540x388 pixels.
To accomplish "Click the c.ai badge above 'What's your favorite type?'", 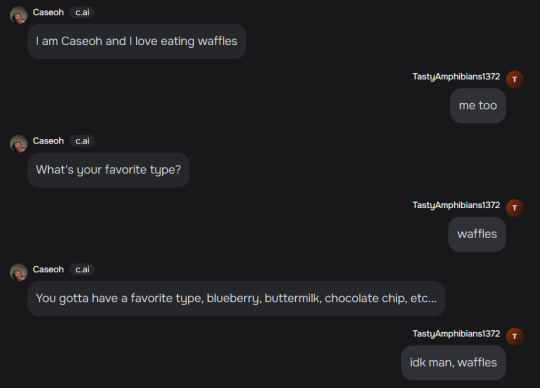I will [82, 141].
